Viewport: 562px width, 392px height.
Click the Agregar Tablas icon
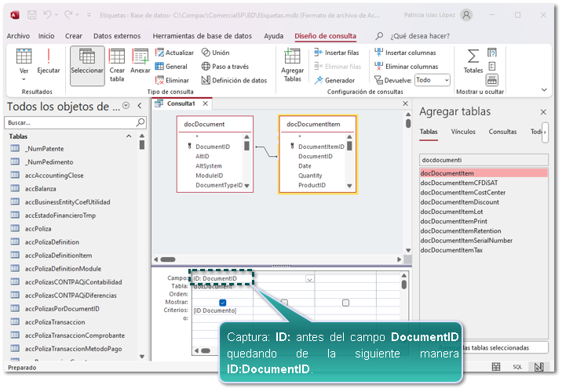point(292,64)
